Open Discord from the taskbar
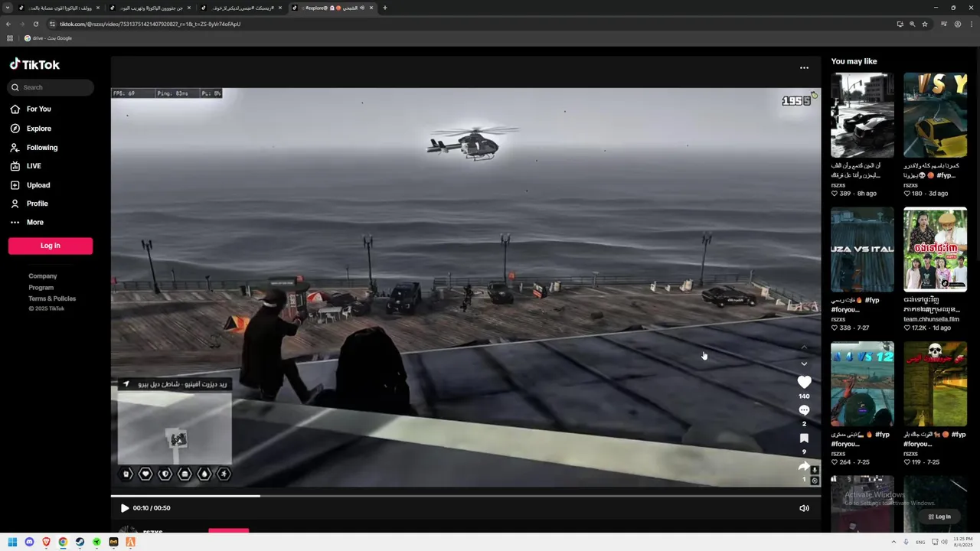980x551 pixels. pos(29,542)
